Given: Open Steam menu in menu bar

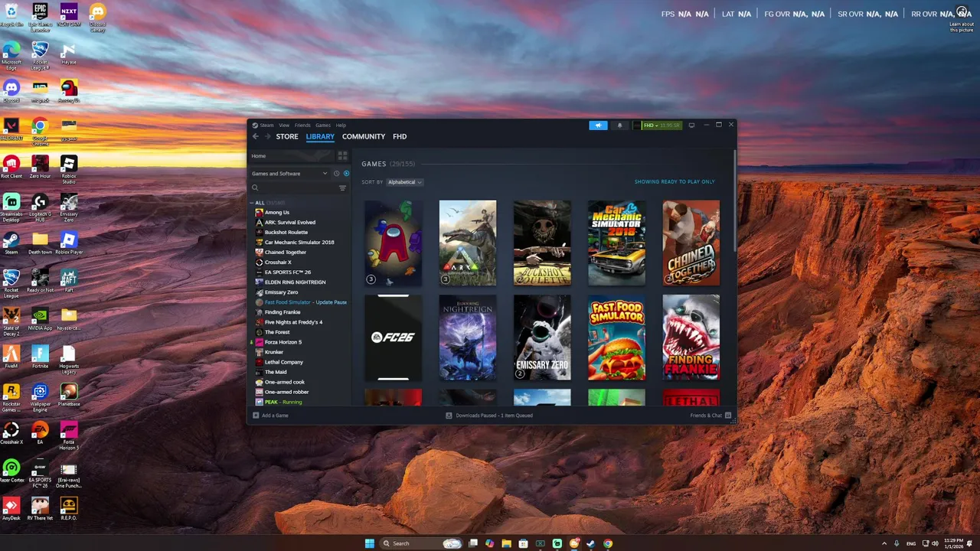Looking at the screenshot, I should click(266, 125).
